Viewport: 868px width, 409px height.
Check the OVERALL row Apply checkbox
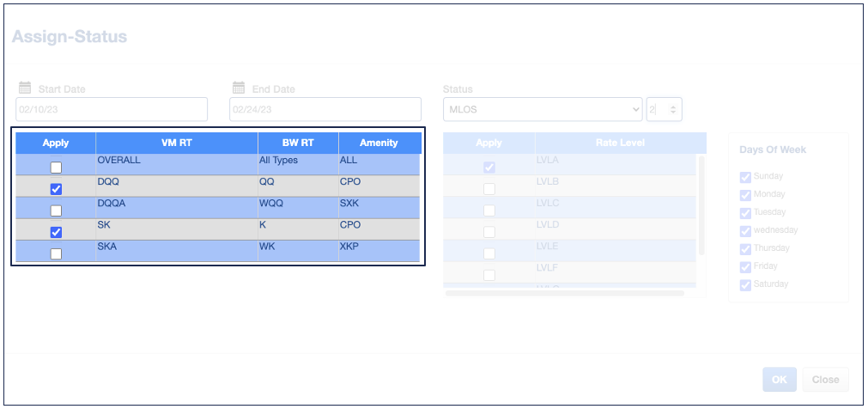(x=56, y=168)
